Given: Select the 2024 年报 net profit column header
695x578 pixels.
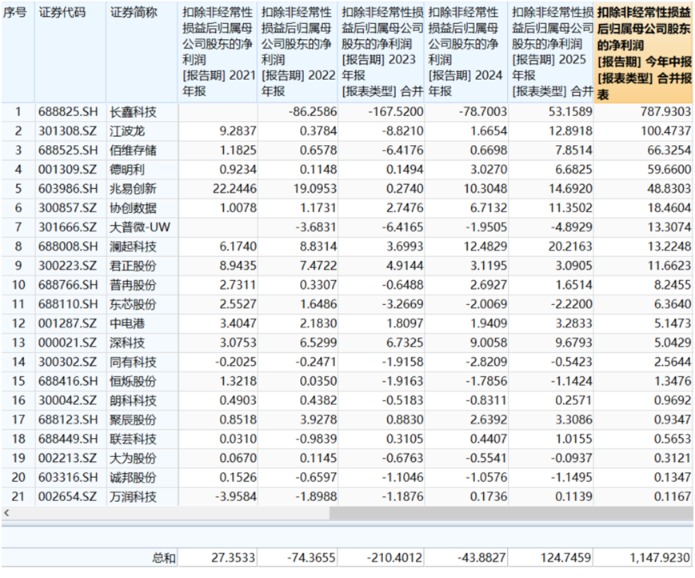Looking at the screenshot, I should 466,51.
